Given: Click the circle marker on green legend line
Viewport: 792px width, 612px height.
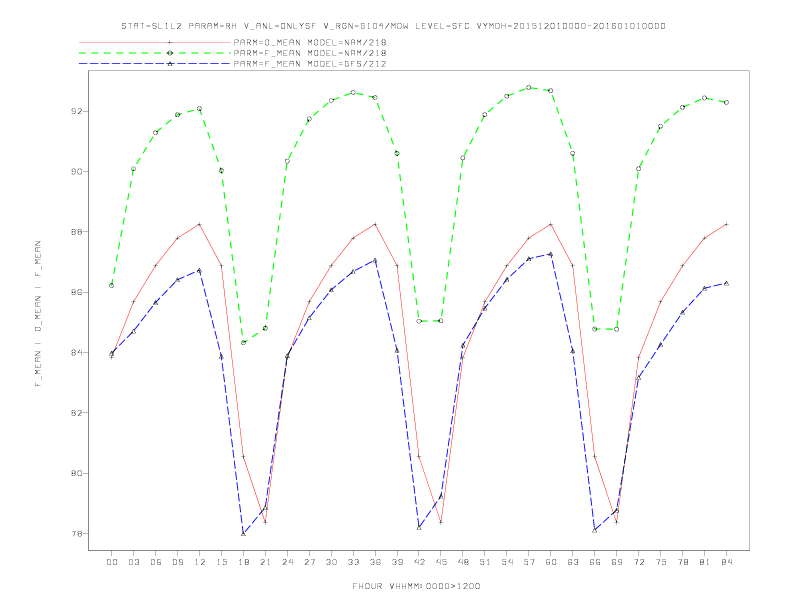Looking at the screenshot, I should [170, 53].
